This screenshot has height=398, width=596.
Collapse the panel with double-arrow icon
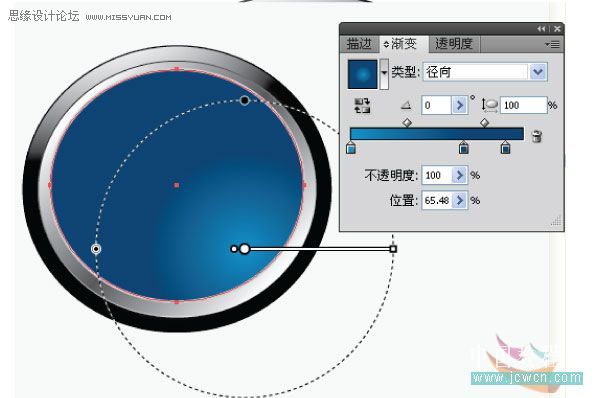click(541, 29)
